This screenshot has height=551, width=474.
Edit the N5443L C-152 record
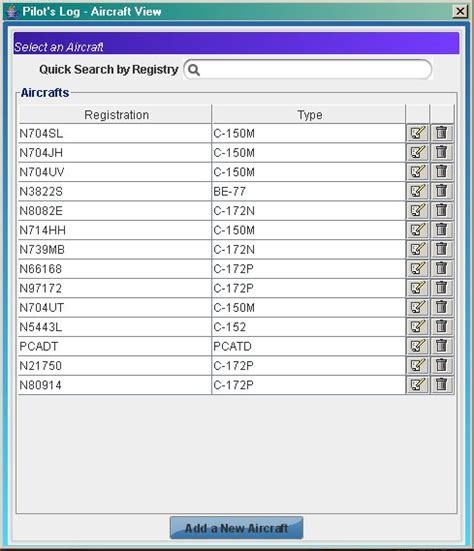tap(417, 327)
